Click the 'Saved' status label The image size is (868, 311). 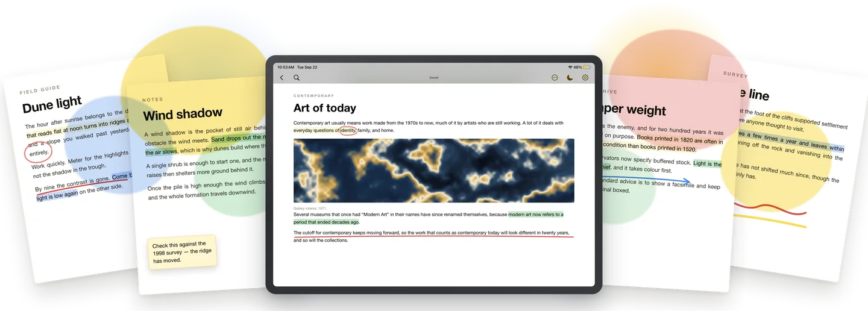[x=434, y=78]
